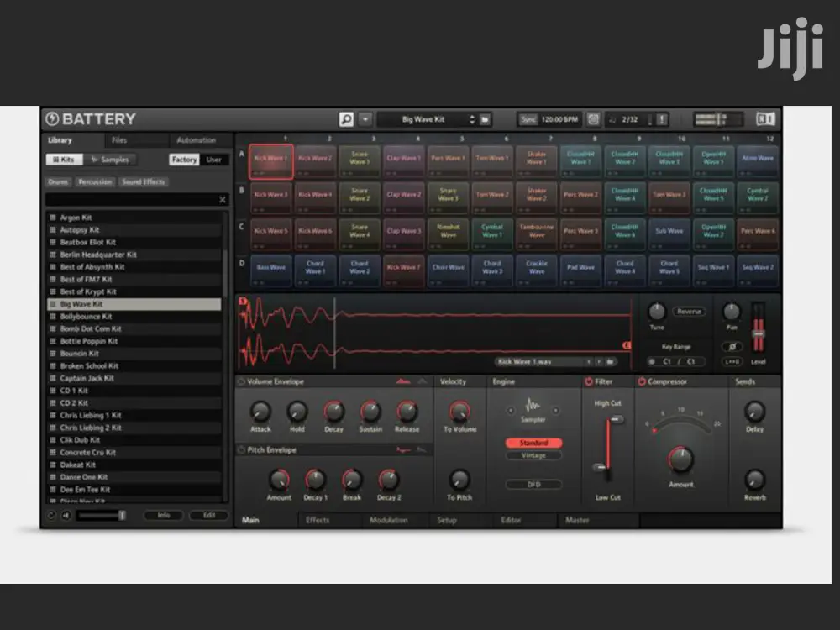Click the Level fader handle
Viewport: 840px width, 630px height.
(x=758, y=333)
